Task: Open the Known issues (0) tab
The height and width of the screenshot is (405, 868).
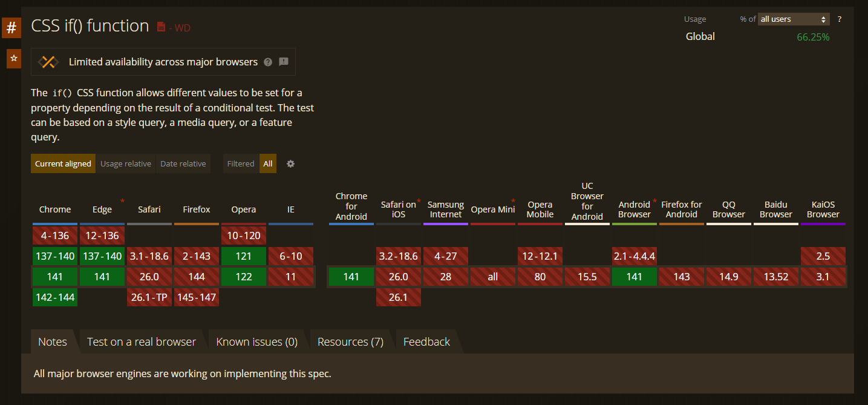Action: pos(256,342)
